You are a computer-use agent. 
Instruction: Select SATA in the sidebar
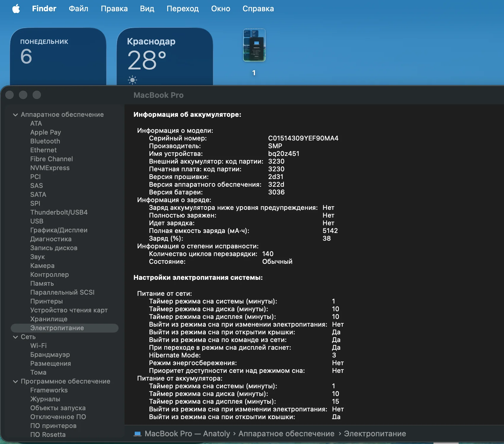coord(38,195)
